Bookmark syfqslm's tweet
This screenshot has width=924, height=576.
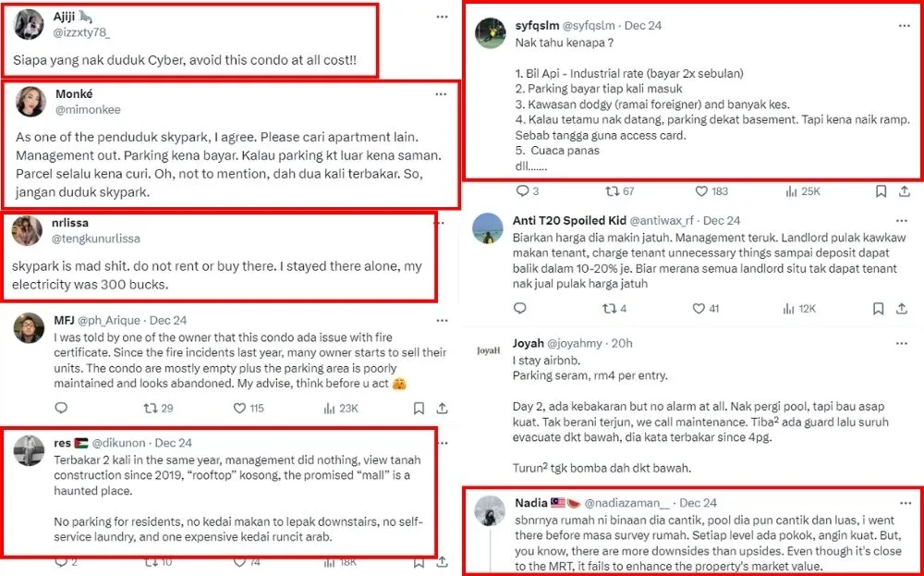(881, 191)
